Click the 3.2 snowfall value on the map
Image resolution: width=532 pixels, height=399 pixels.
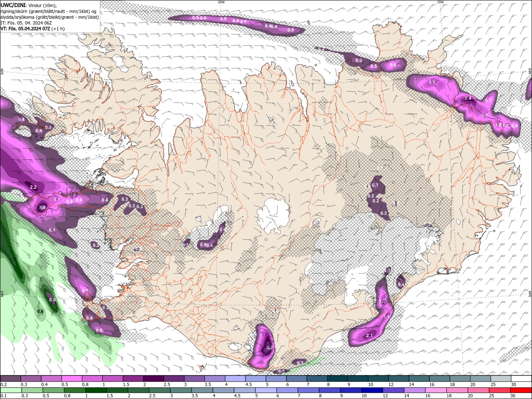click(x=269, y=347)
